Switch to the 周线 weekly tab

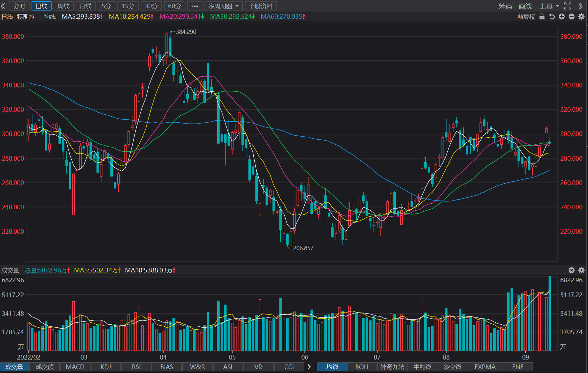[x=63, y=6]
